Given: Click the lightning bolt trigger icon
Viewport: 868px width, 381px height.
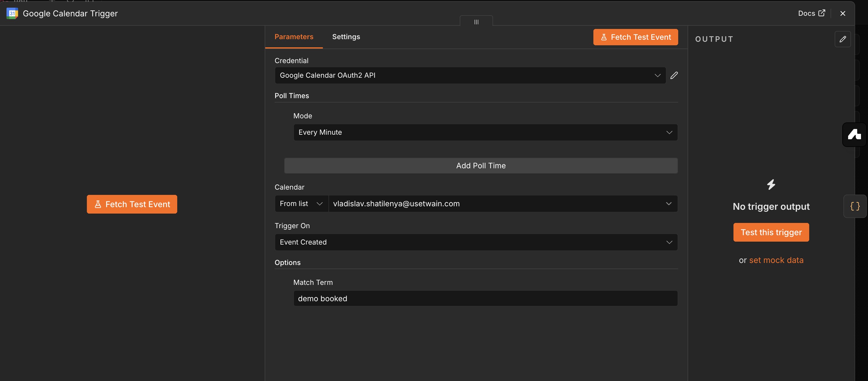Looking at the screenshot, I should (x=771, y=184).
